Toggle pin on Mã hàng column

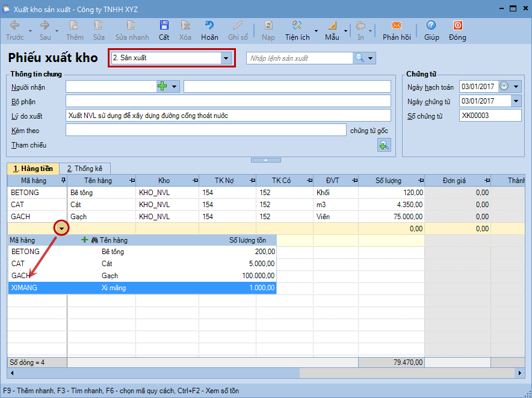pyautogui.click(x=63, y=181)
